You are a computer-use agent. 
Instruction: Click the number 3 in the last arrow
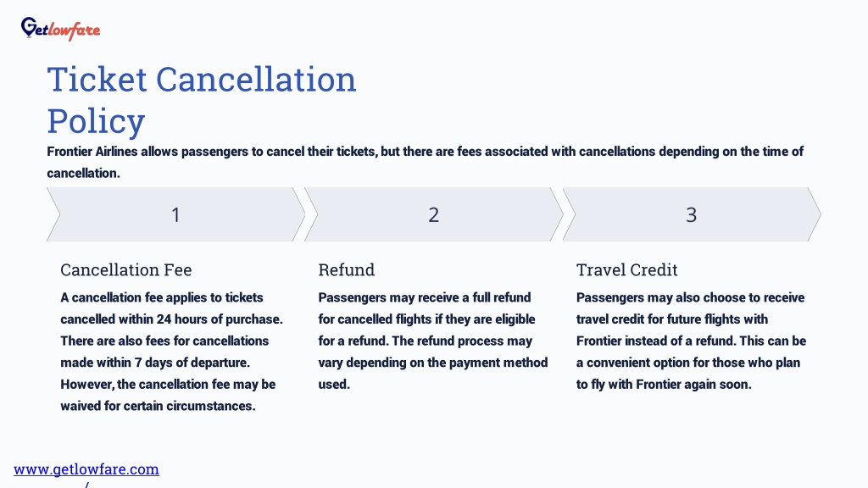[x=692, y=214]
